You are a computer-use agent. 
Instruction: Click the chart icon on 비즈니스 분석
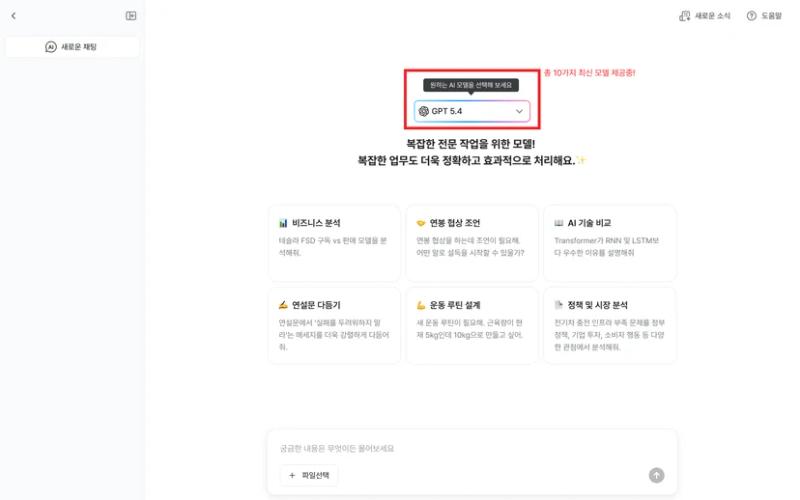283,223
